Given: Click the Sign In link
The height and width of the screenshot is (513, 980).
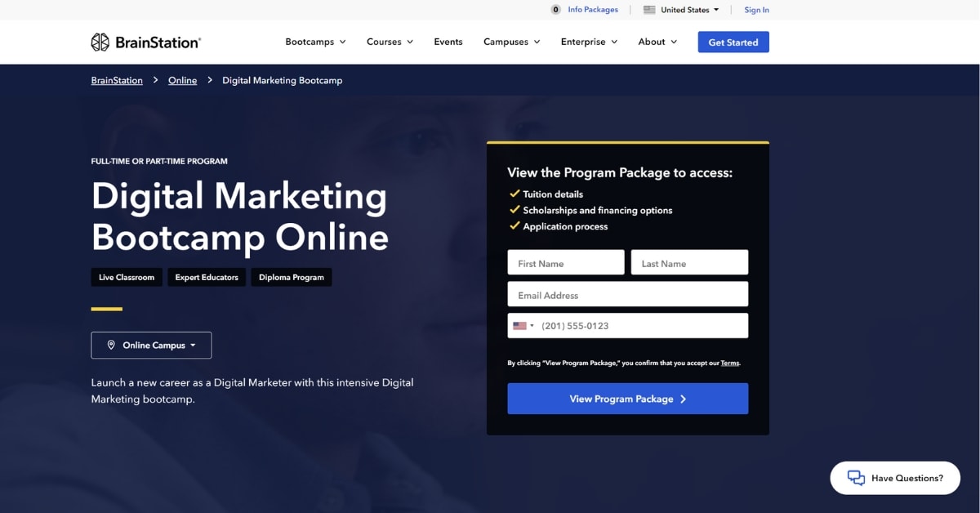Looking at the screenshot, I should coord(756,10).
